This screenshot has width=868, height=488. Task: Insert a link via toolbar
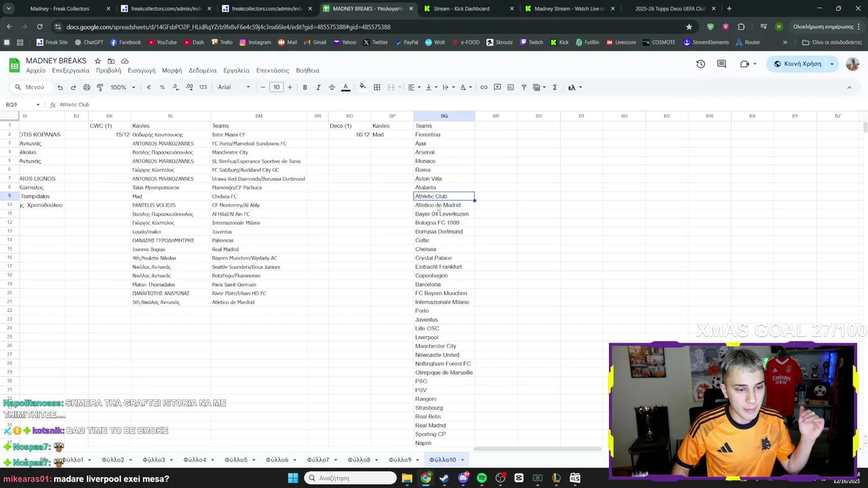[484, 87]
